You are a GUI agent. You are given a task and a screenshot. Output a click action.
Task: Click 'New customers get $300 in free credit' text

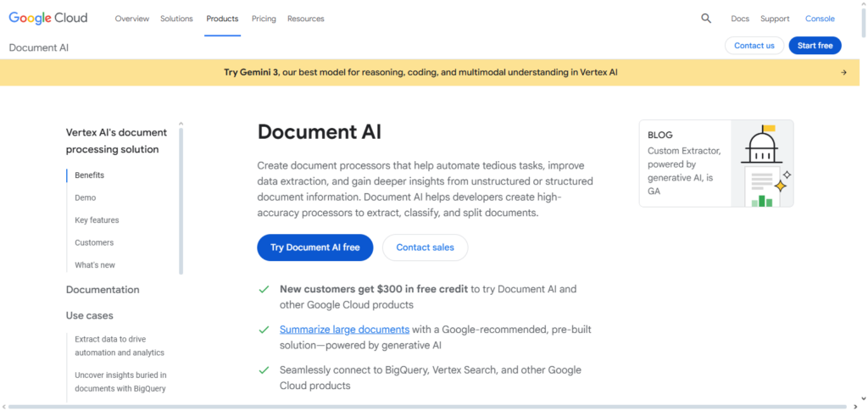(x=374, y=289)
